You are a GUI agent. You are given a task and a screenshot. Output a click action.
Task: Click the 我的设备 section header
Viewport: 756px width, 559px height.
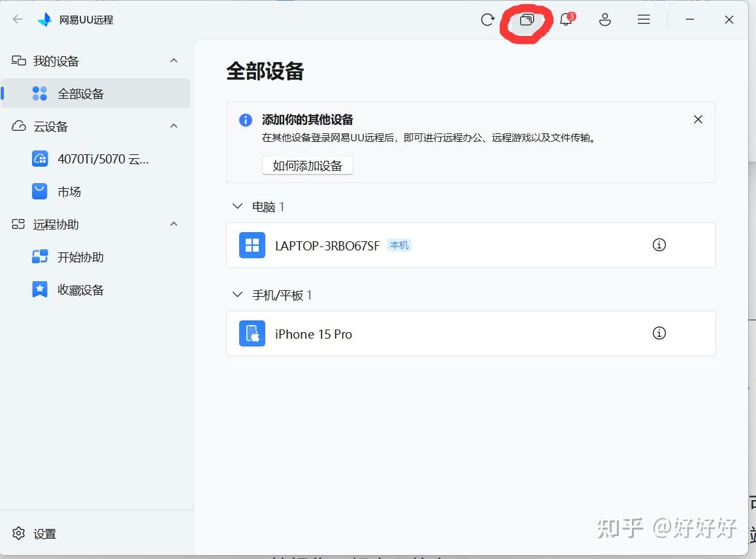coord(95,61)
